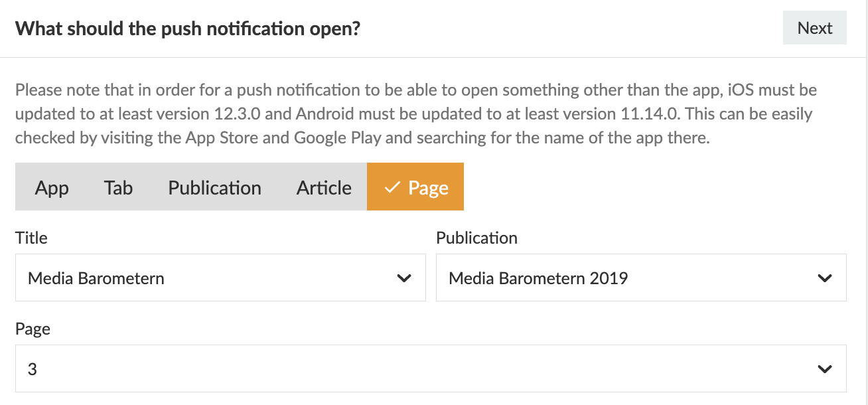Click the orange Page tab
868x405 pixels.
pos(415,188)
